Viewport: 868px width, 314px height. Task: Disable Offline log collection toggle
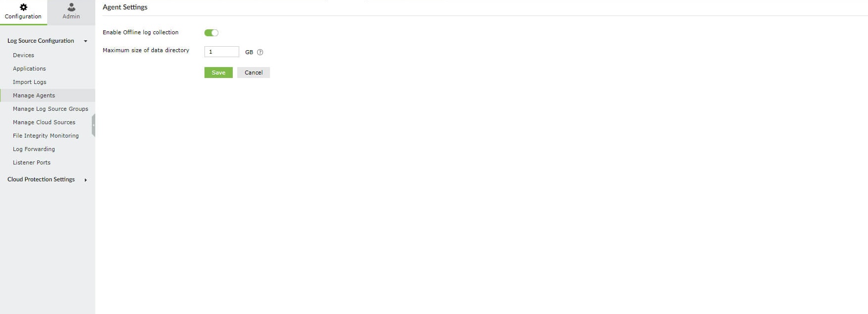tap(211, 33)
